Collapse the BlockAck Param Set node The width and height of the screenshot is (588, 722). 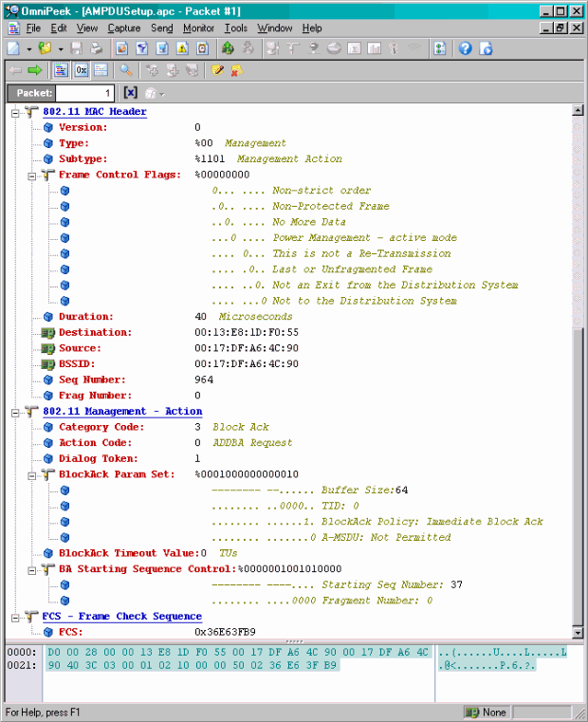point(31,475)
